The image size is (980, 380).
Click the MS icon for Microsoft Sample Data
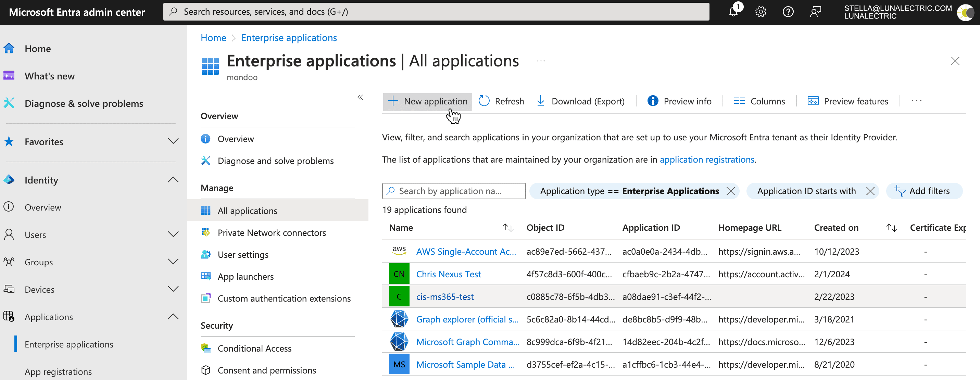pos(399,364)
